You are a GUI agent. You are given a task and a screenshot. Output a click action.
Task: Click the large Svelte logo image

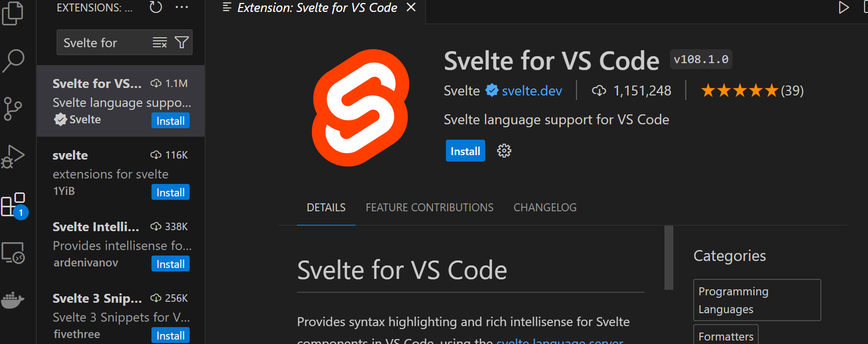tap(361, 107)
